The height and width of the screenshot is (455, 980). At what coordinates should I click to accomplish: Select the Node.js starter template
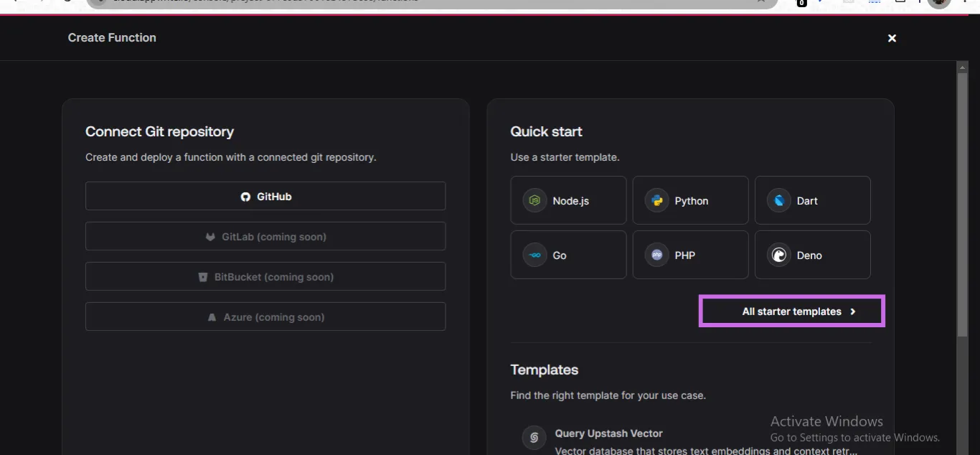pos(568,200)
